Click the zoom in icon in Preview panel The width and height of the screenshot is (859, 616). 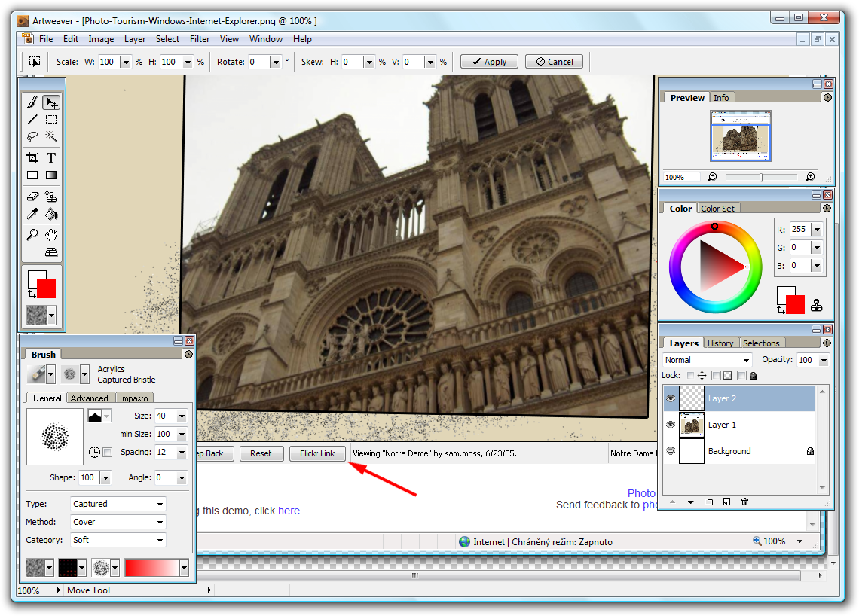click(811, 177)
